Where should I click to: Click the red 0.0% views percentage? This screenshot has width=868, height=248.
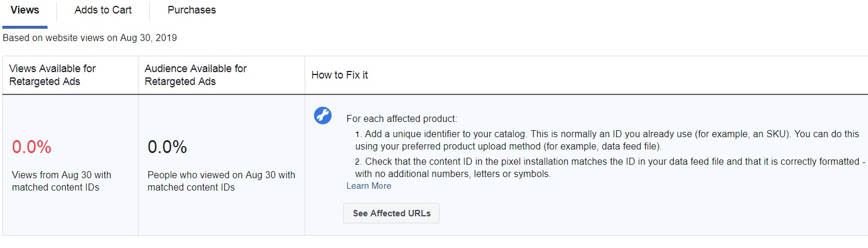[x=32, y=147]
